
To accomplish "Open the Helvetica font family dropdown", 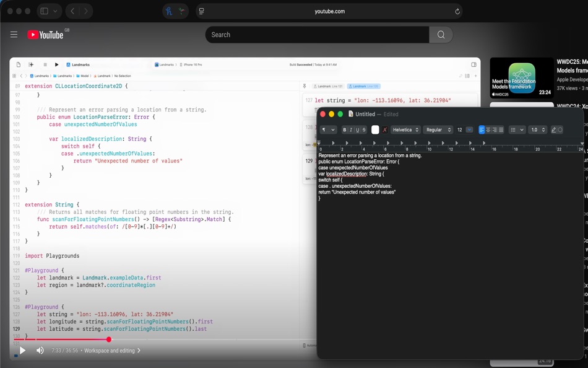I will click(405, 130).
